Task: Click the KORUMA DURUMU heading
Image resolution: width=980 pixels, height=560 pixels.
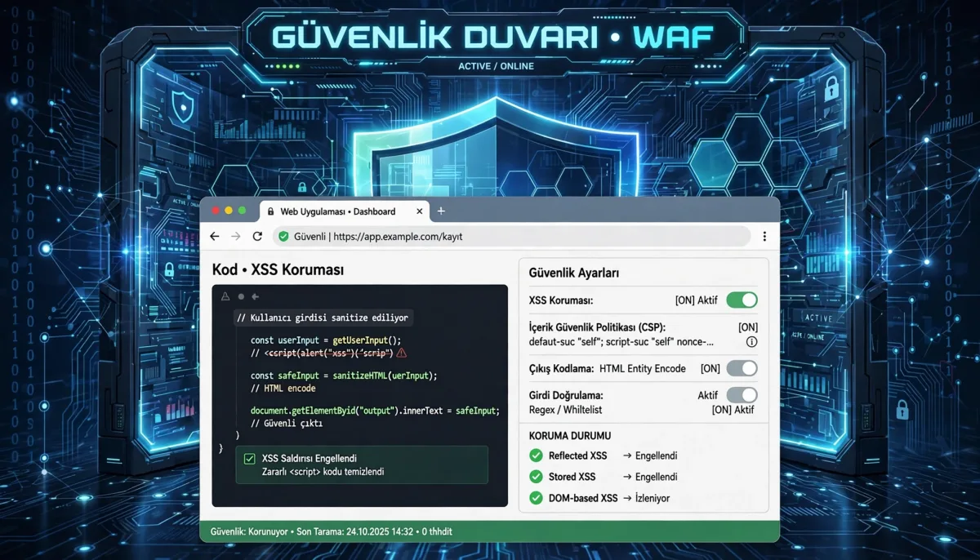Action: 570,436
